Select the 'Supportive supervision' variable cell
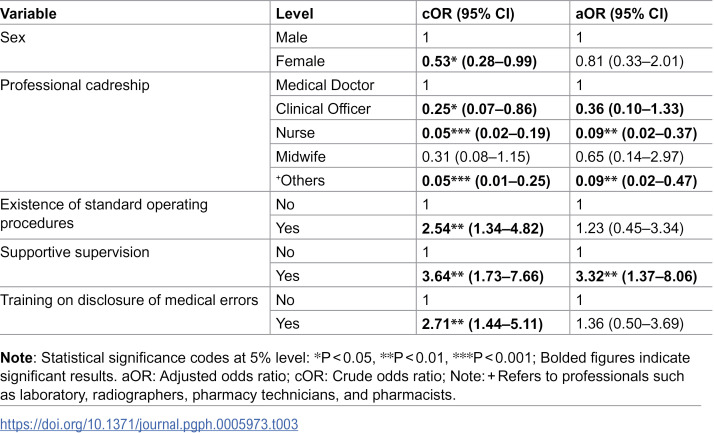The image size is (714, 433). pyautogui.click(x=75, y=252)
